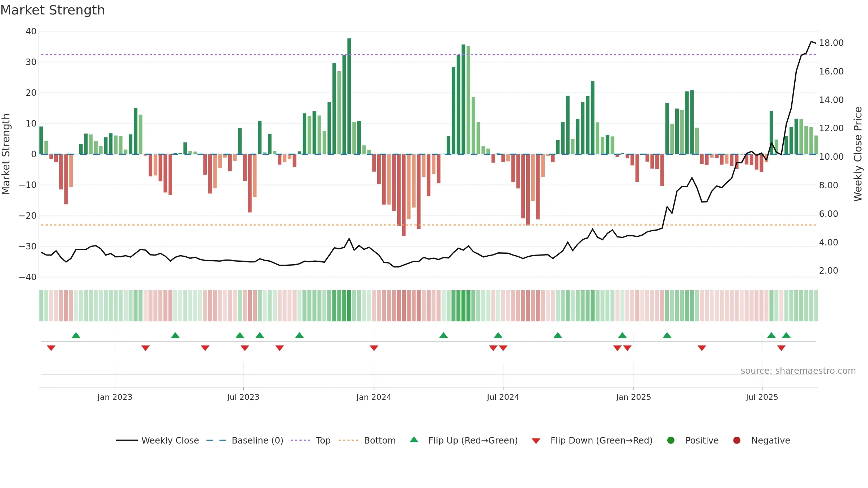Click the 'Jan 2025' axis label
Image resolution: width=868 pixels, height=488 pixels.
(x=633, y=397)
